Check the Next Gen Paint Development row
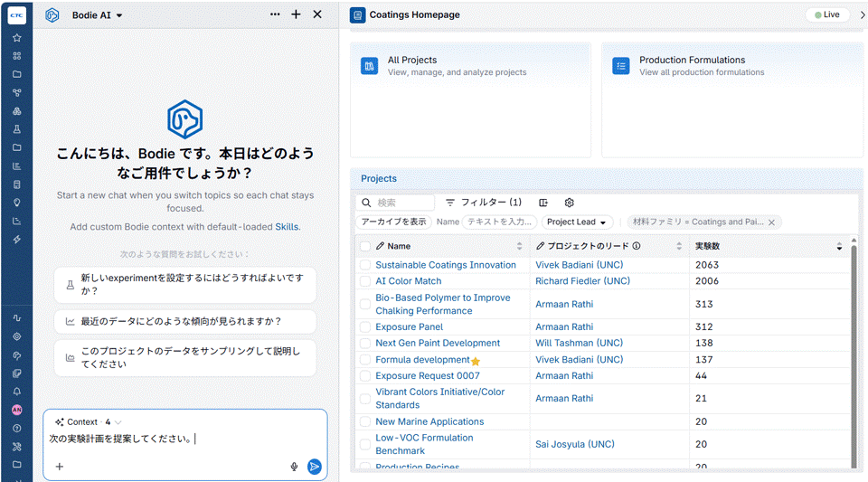Viewport: 868px width, 482px height. 364,343
